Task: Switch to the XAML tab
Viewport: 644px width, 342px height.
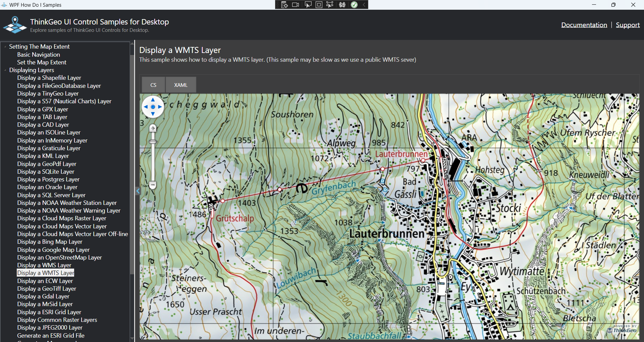Action: click(181, 85)
